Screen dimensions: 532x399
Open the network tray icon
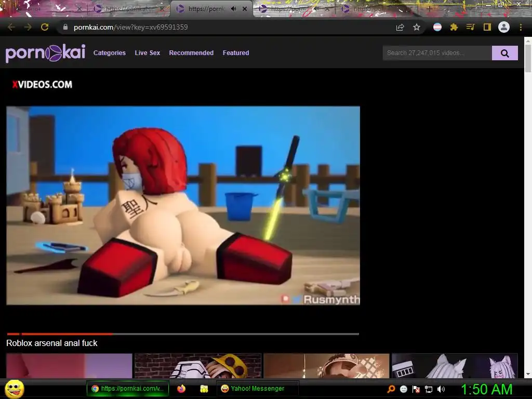pos(429,389)
